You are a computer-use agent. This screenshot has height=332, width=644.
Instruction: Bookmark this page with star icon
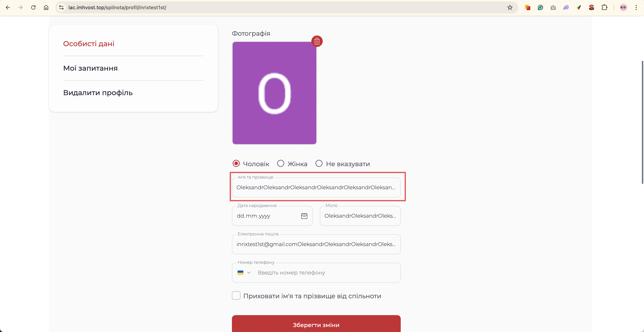click(510, 7)
